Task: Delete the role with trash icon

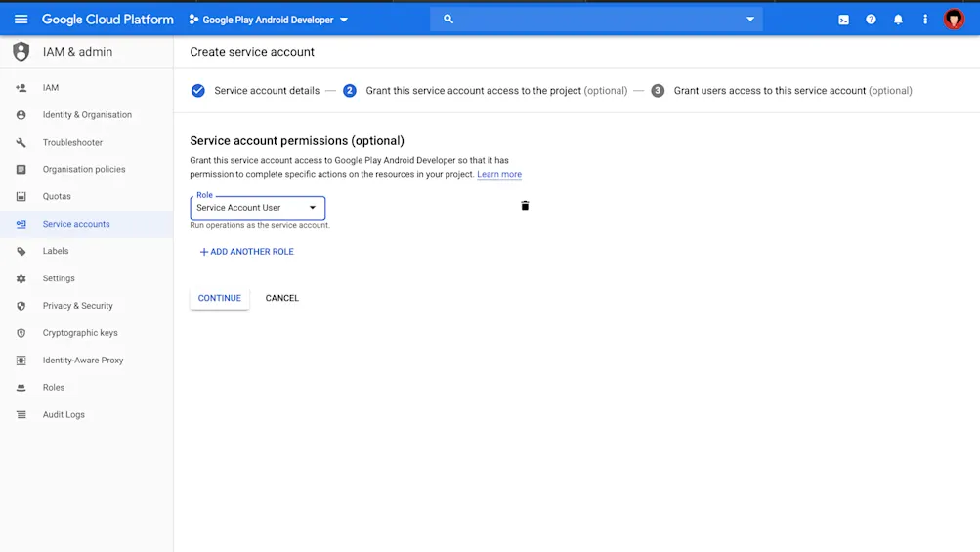Action: pos(525,206)
